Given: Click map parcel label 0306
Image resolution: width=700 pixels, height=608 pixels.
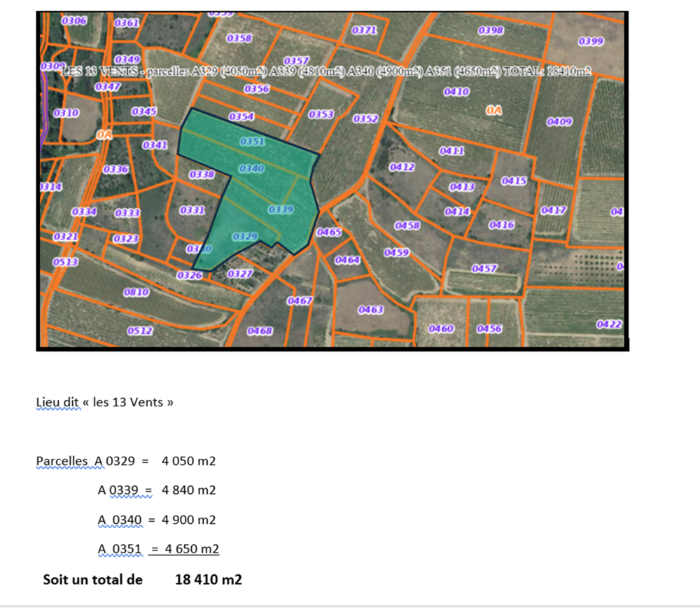Looking at the screenshot, I should click(x=74, y=20).
